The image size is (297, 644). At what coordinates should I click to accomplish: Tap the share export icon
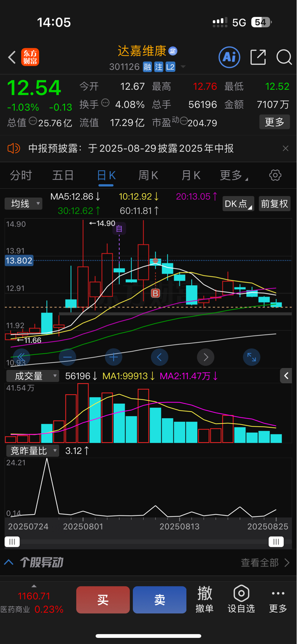258,57
